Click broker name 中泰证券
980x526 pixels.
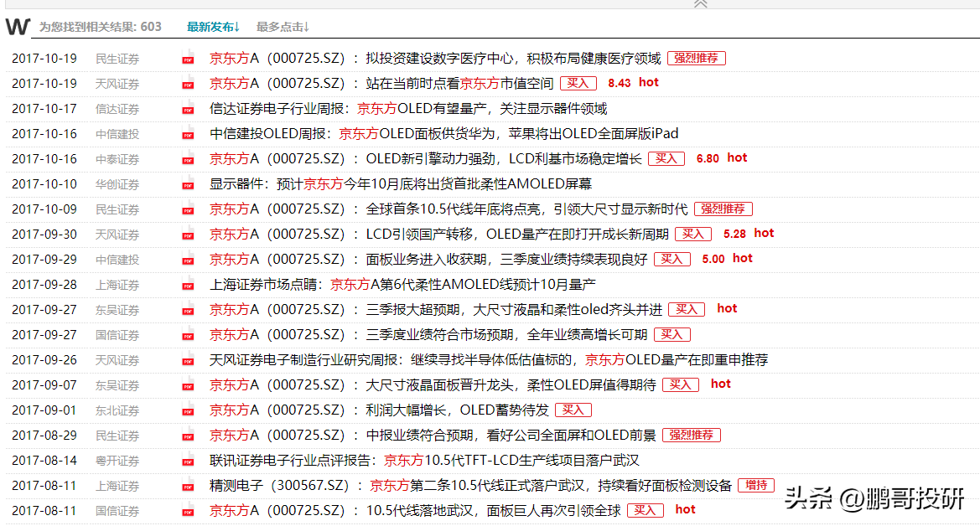(x=117, y=159)
